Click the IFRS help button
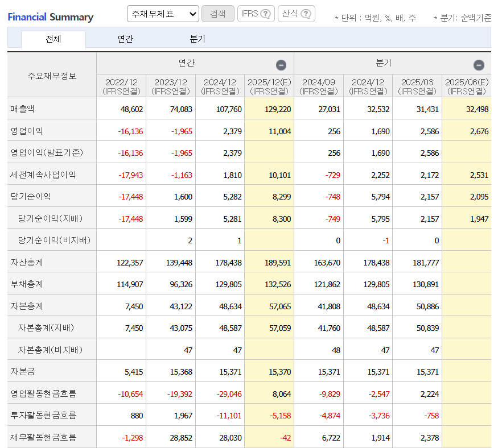The image size is (498, 448). click(x=256, y=14)
